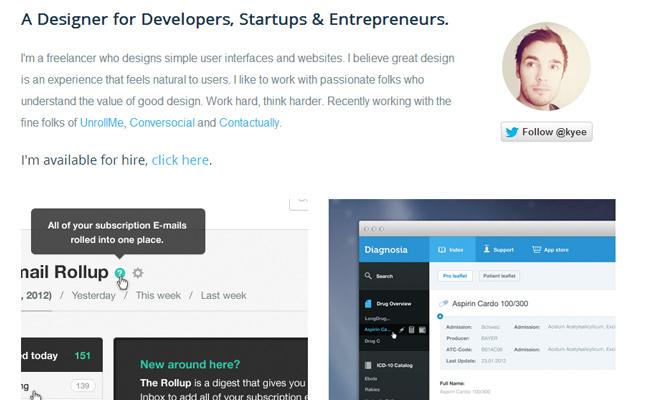Select the Pro leaflet tab
Viewport: 660px width, 400px height.
456,275
